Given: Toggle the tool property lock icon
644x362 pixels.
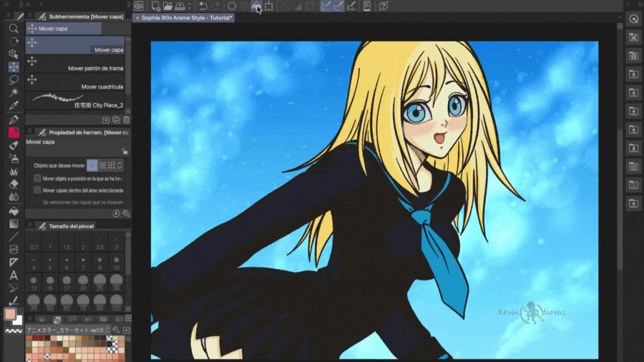Looking at the screenshot, I should pyautogui.click(x=125, y=152).
